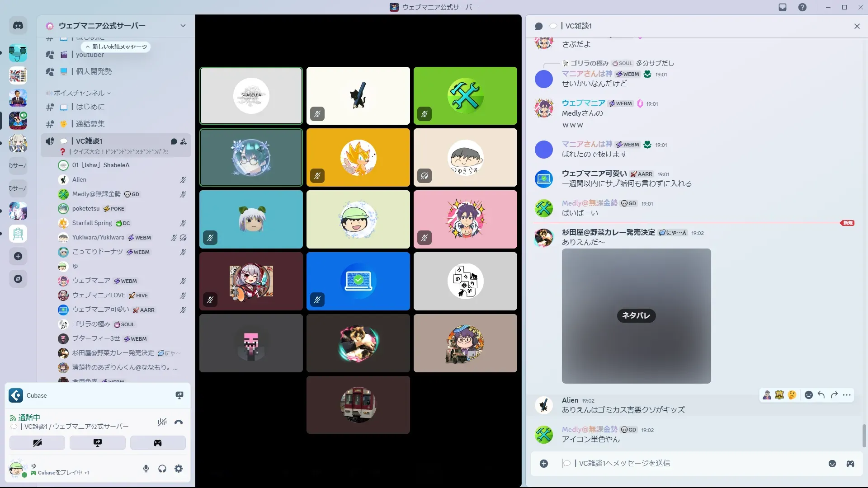Add a server with plus icon
Viewport: 868px width, 488px height.
pos(18,256)
